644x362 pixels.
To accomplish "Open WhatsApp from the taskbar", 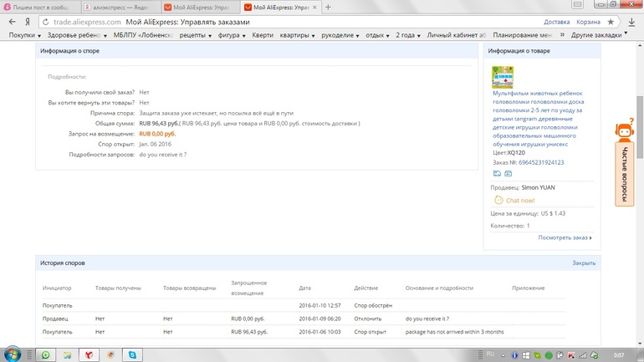I will coord(46,354).
